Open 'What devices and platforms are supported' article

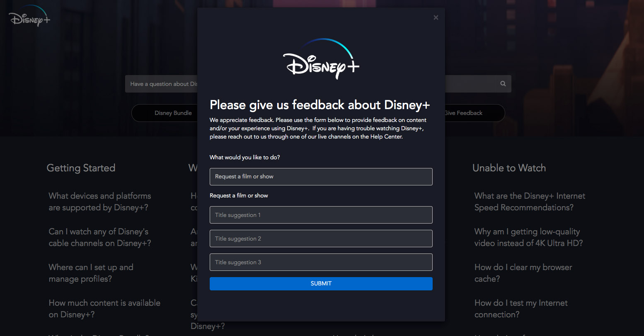100,202
